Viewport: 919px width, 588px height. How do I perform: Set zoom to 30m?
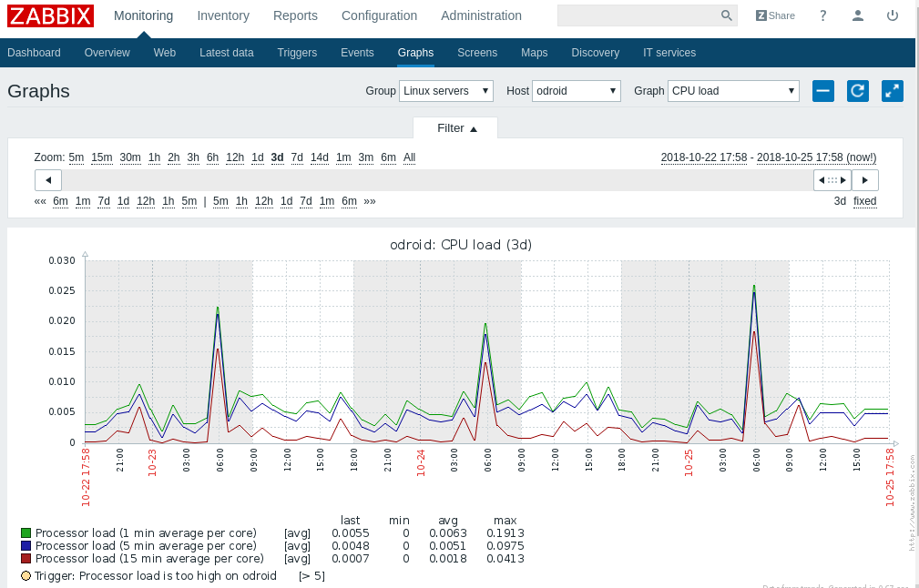click(x=130, y=157)
